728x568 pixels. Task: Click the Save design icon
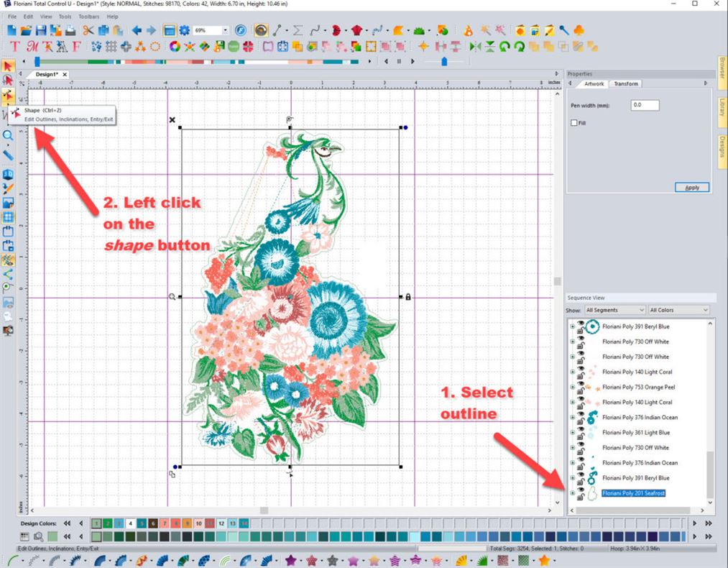click(x=40, y=30)
